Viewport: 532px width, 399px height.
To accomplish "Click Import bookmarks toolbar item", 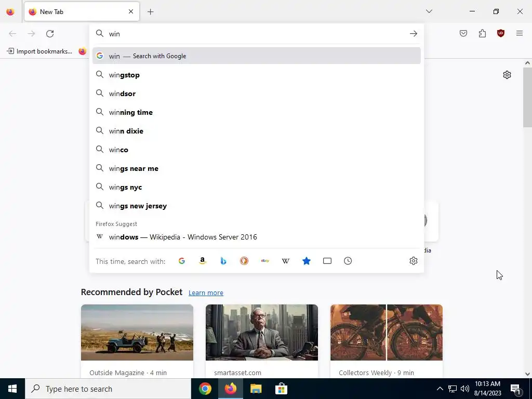I will (39, 51).
